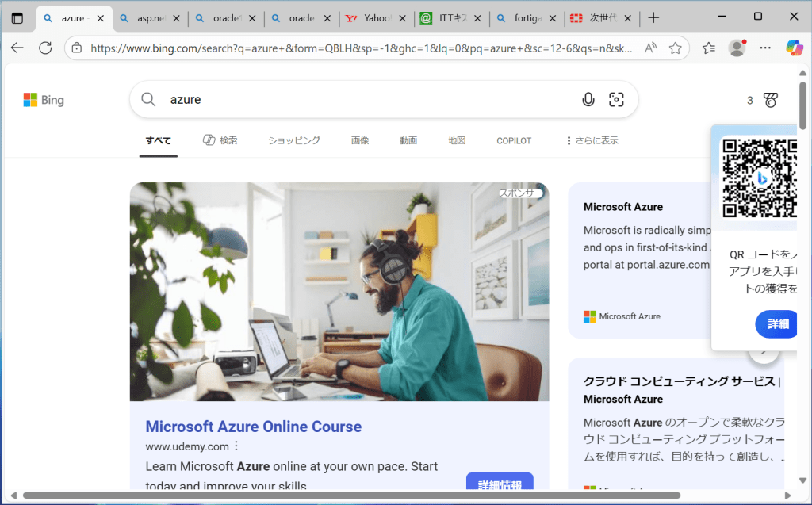Click the Bing rewards medal icon
The image size is (812, 505).
pyautogui.click(x=770, y=100)
